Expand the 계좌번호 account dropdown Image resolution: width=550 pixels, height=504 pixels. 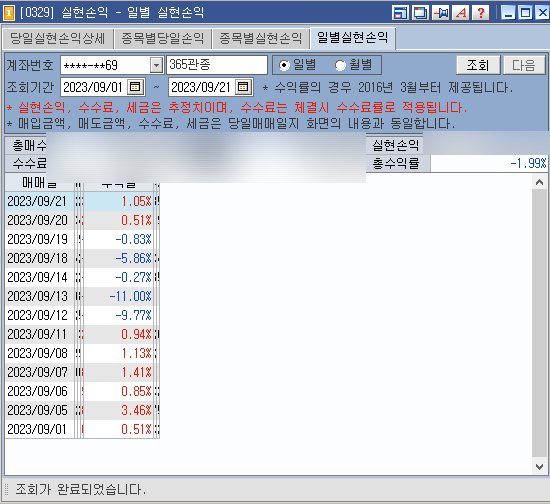(156, 65)
